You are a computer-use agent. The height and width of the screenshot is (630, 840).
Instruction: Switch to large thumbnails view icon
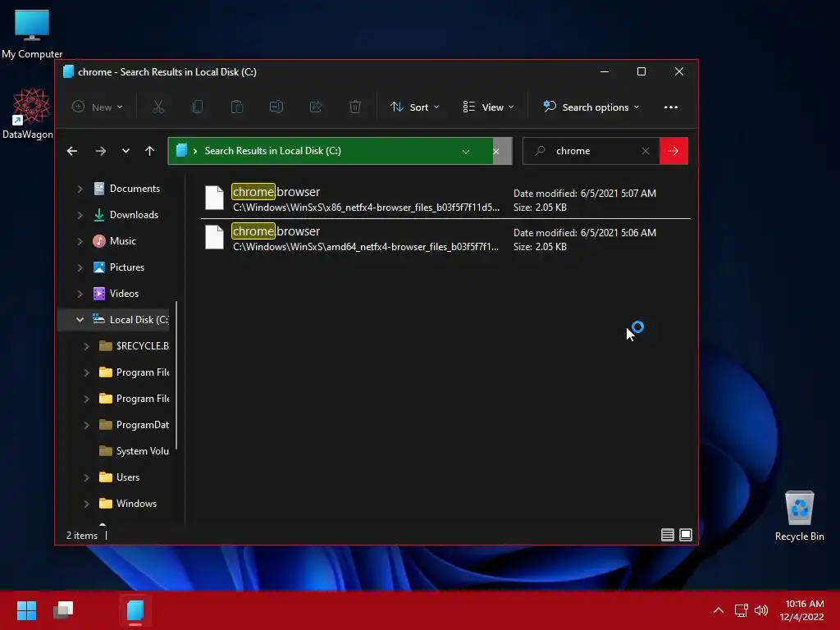[x=686, y=535]
